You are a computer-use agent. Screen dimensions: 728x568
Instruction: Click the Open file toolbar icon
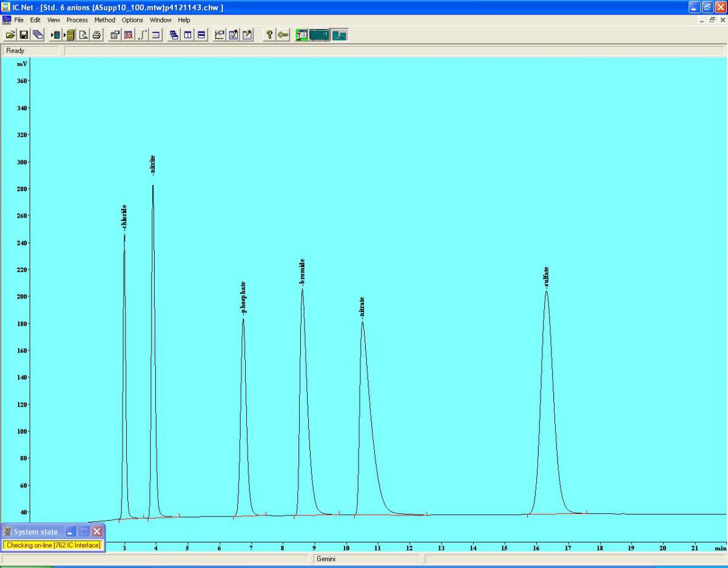pyautogui.click(x=10, y=35)
